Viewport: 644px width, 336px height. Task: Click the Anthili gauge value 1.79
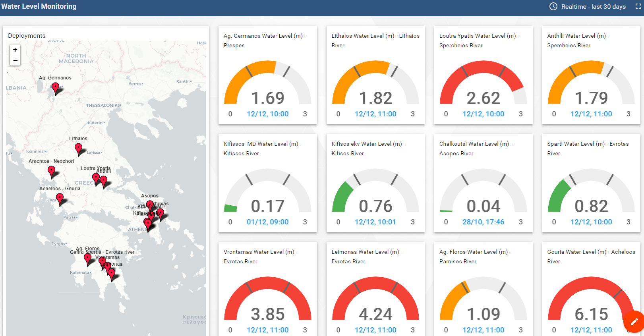click(x=592, y=98)
